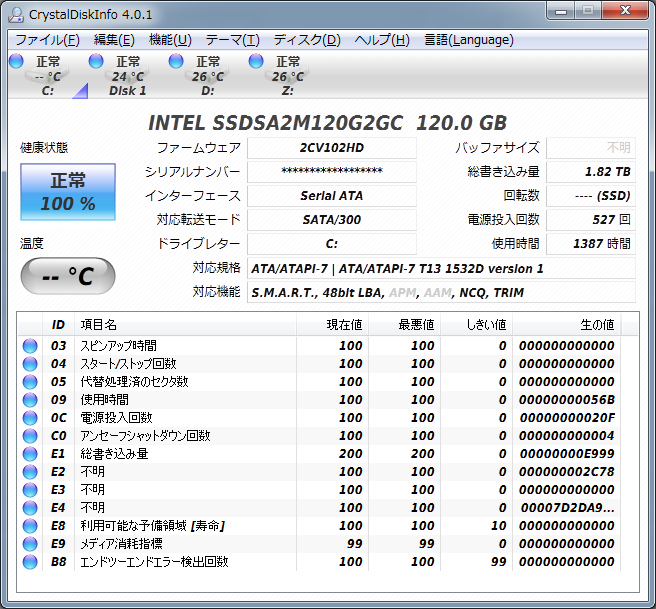Select Disk 1 status orb at 24 °C

(96, 62)
